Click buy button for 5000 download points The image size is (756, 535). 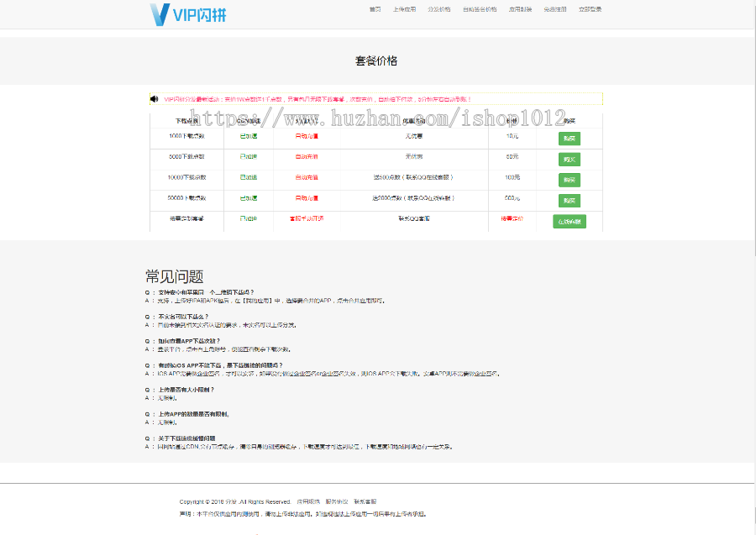(x=570, y=160)
